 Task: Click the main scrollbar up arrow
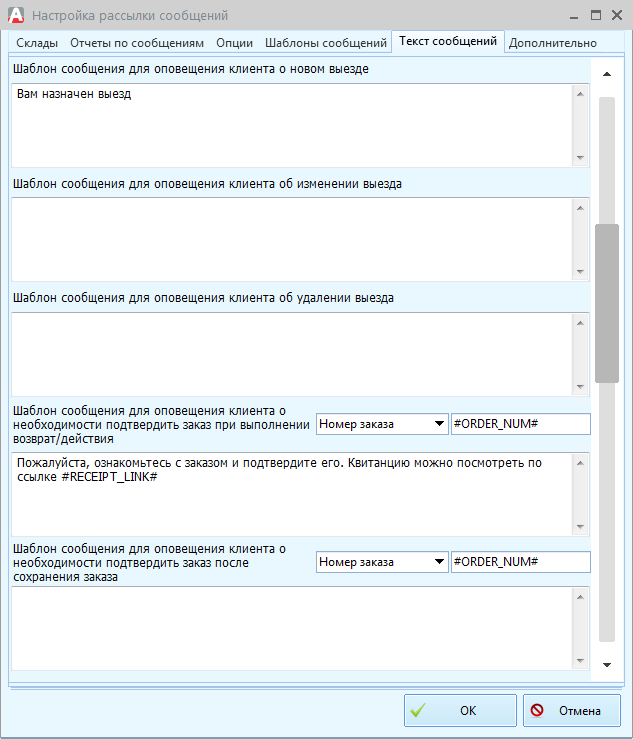(x=606, y=74)
